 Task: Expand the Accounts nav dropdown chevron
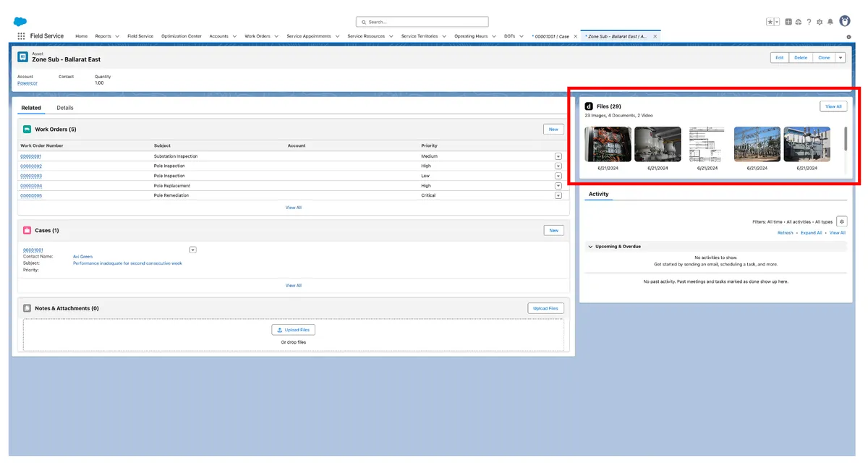(x=235, y=36)
